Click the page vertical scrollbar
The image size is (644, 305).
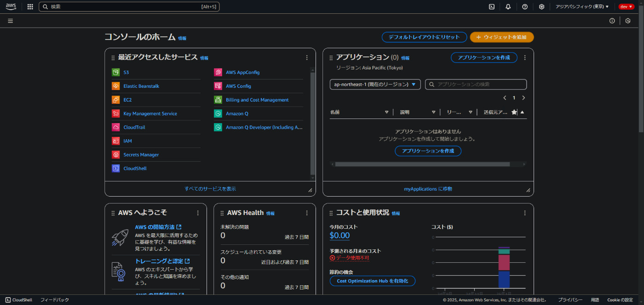click(x=641, y=69)
